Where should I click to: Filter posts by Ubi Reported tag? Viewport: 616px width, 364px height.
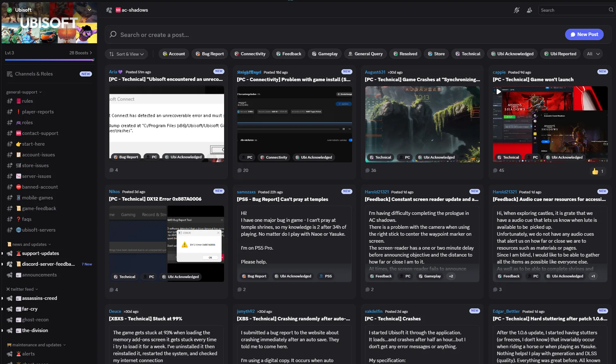[560, 54]
